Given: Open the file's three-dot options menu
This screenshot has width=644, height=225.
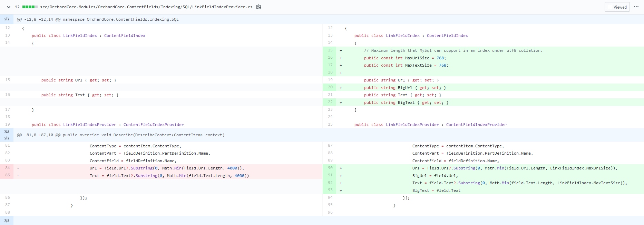Looking at the screenshot, I should click(636, 7).
